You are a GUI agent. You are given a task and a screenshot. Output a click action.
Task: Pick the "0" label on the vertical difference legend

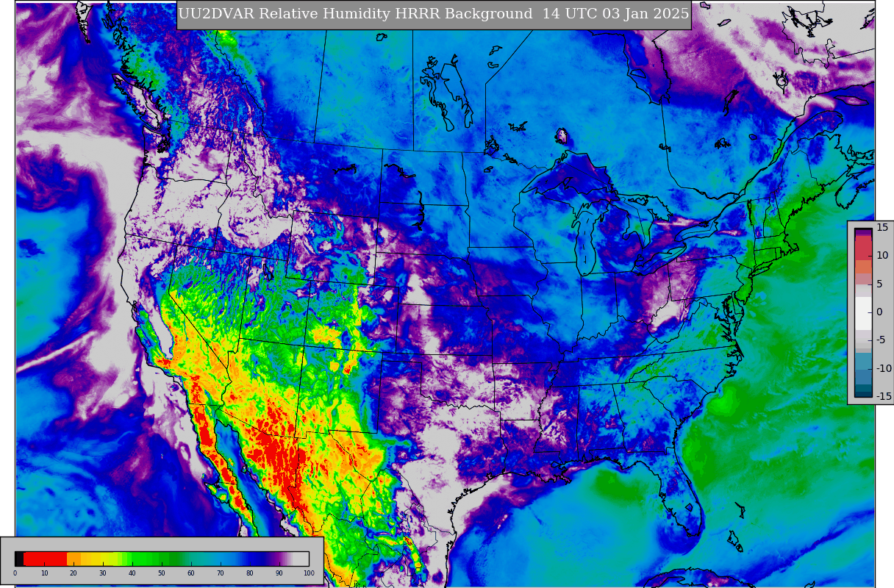(x=879, y=312)
